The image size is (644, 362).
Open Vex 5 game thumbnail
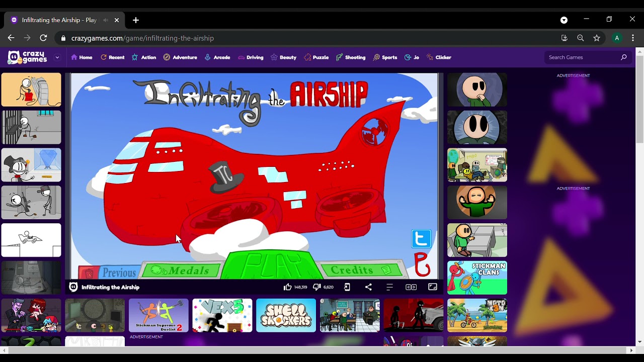click(x=222, y=315)
